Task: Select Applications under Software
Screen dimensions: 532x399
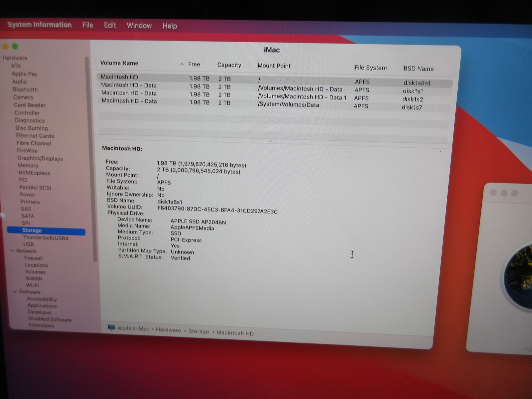Action: click(x=42, y=306)
